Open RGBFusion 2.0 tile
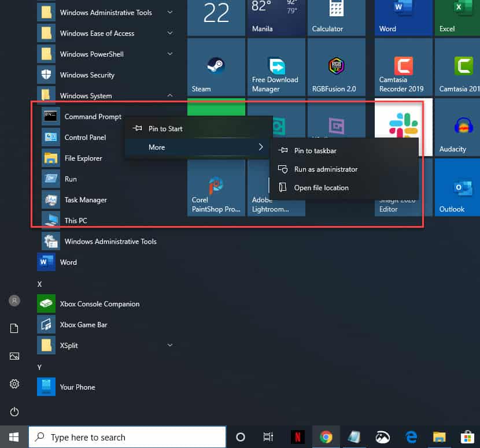Screen dimensions: 480x448 337,66
